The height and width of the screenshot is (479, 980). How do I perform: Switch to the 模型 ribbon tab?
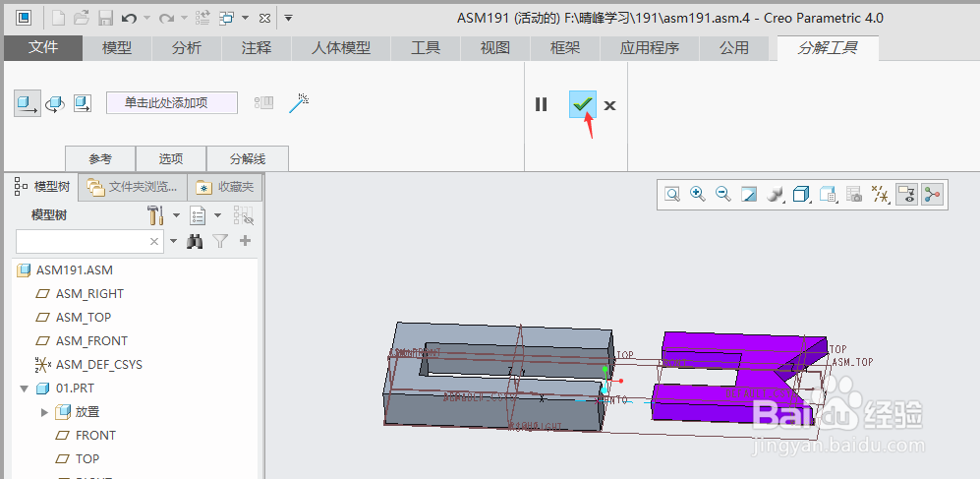[x=117, y=47]
